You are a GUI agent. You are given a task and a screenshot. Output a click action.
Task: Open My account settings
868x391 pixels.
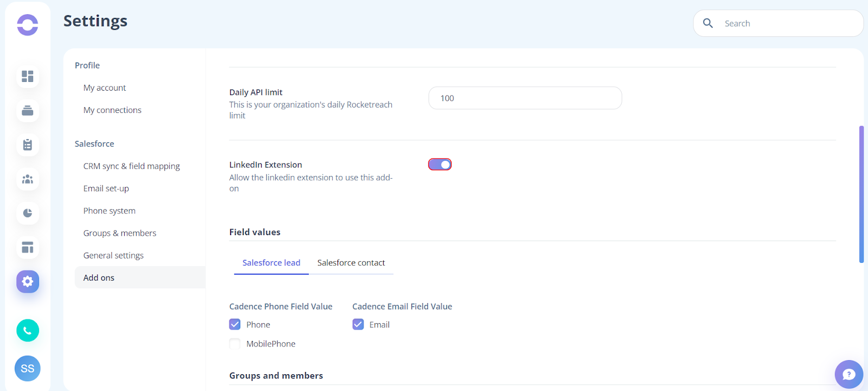pos(105,87)
